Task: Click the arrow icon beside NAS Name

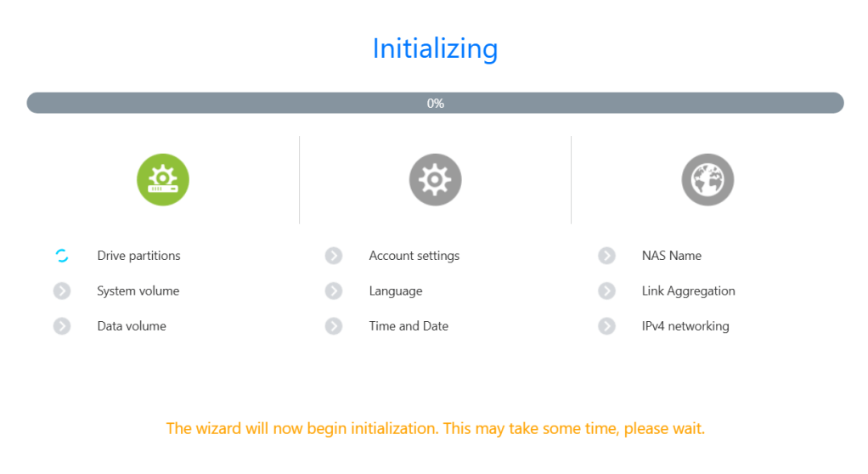Action: coord(606,256)
